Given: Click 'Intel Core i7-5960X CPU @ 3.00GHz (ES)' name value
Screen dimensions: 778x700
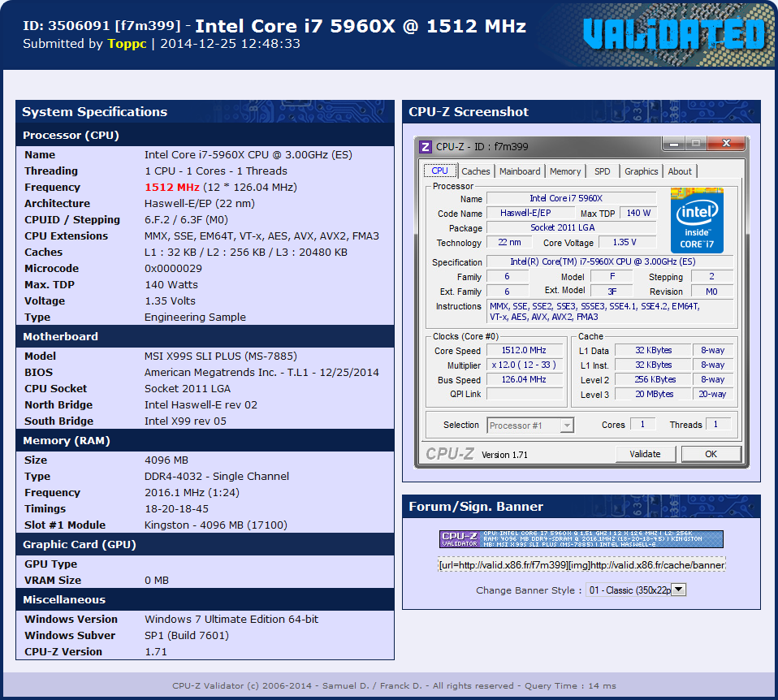Looking at the screenshot, I should click(x=248, y=155).
